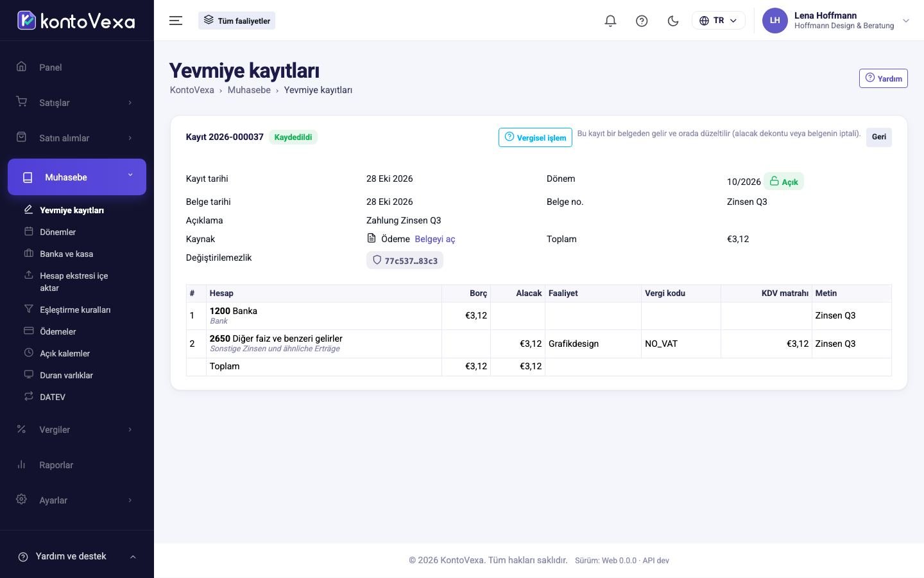Open the notifications bell
This screenshot has height=578, width=924.
[x=610, y=21]
